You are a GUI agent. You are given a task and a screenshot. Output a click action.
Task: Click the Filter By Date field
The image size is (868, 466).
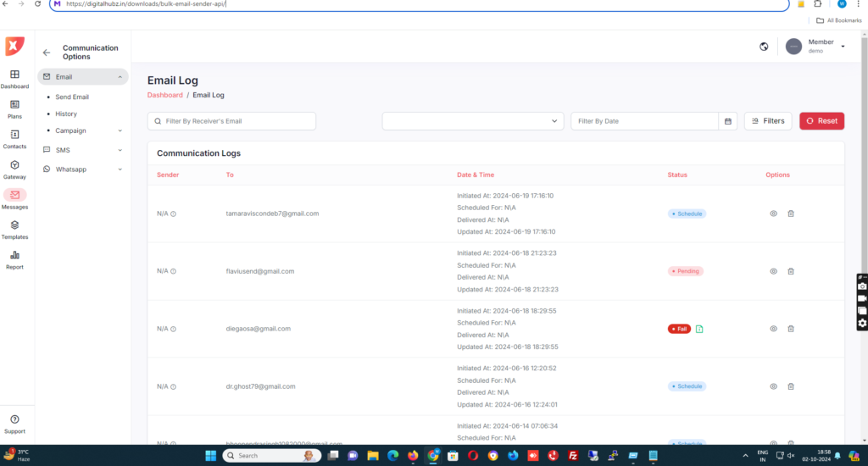click(645, 121)
